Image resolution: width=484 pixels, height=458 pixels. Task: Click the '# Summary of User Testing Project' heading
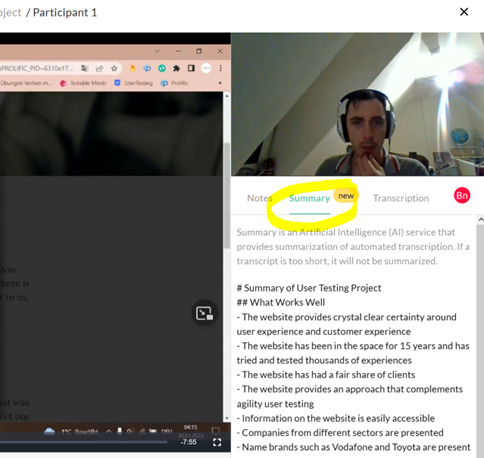point(309,288)
